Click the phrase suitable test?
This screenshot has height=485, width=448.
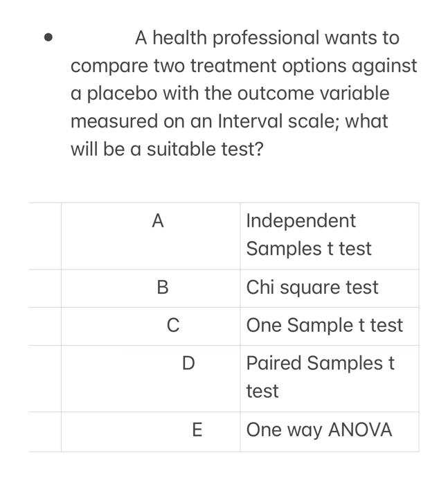pos(205,149)
